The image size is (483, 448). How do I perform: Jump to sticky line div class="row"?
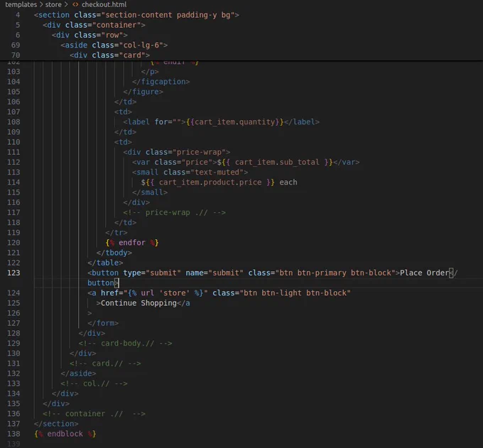point(89,35)
